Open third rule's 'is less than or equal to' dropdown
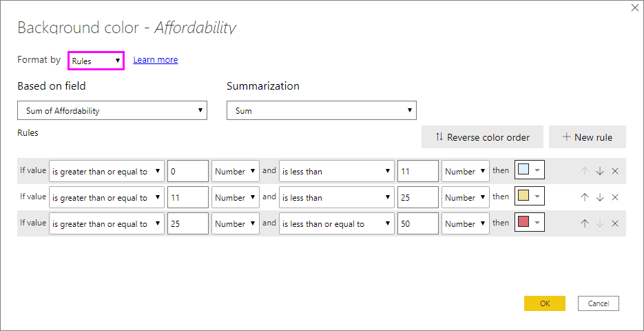The image size is (644, 331). [336, 223]
